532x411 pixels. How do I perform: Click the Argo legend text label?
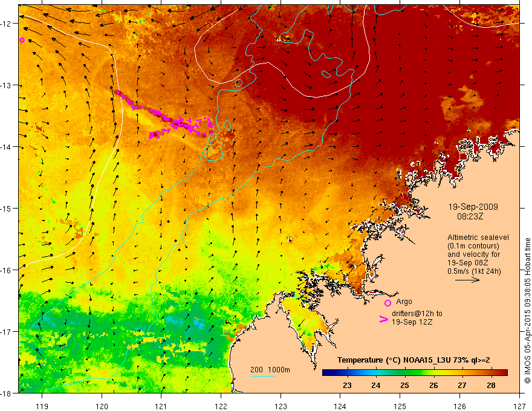point(404,302)
